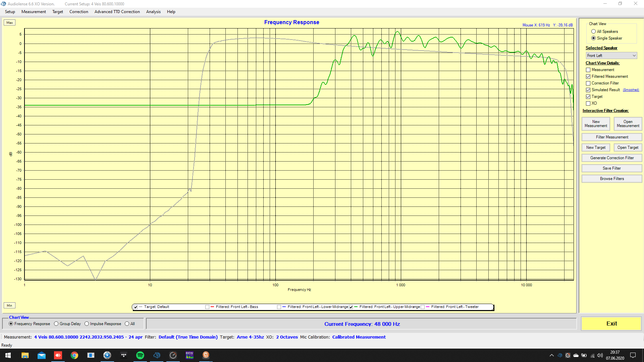This screenshot has width=644, height=362.
Task: Enable the Measurement checkbox
Action: [588, 70]
